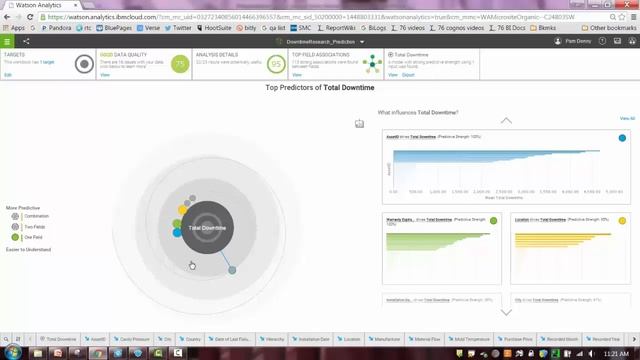This screenshot has height=360, width=640.
Task: Navigate fields left with back arrow
Action: pos(30,339)
